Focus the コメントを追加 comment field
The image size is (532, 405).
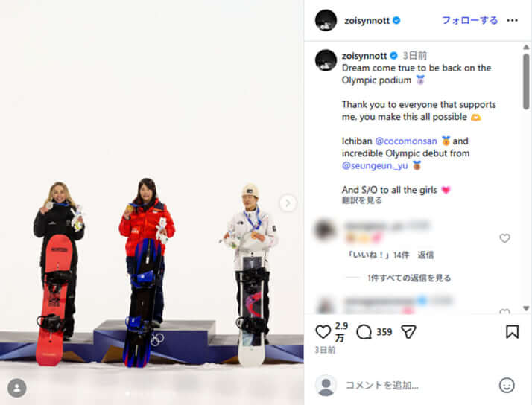[x=417, y=386]
